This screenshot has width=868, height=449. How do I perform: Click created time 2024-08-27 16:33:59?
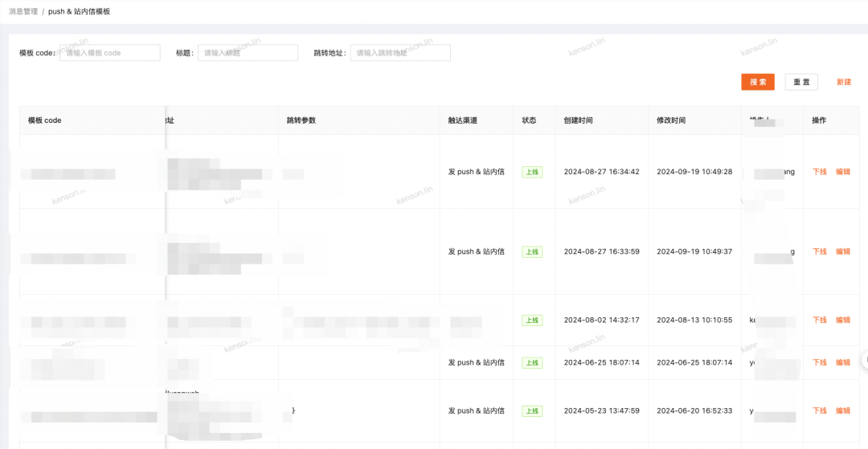[602, 251]
